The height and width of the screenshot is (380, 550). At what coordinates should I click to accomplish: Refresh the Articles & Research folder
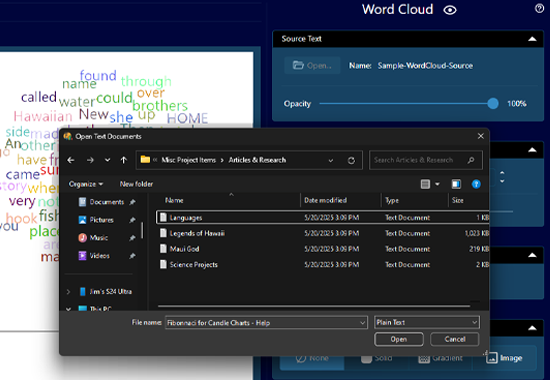tap(351, 160)
